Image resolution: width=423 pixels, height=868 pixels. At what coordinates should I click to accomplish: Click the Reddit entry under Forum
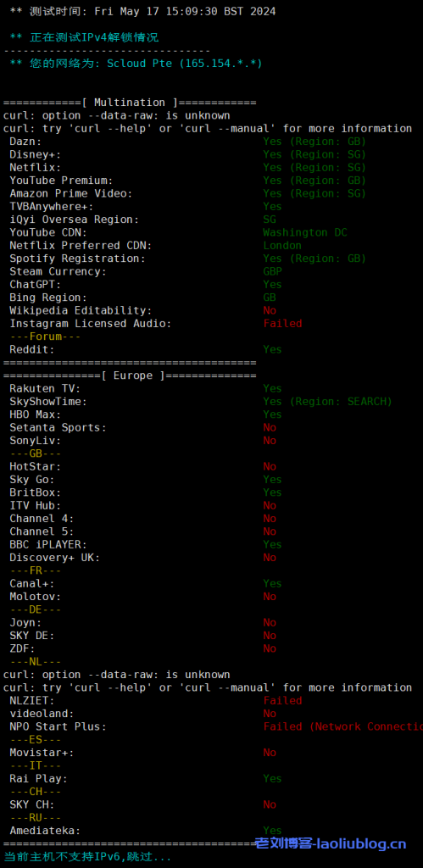pos(146,349)
